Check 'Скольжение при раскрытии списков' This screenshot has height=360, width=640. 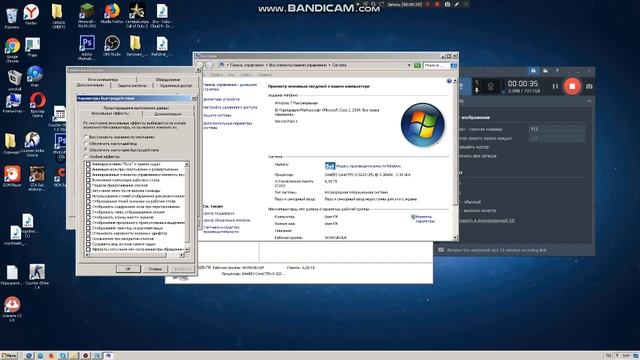pyautogui.click(x=88, y=238)
